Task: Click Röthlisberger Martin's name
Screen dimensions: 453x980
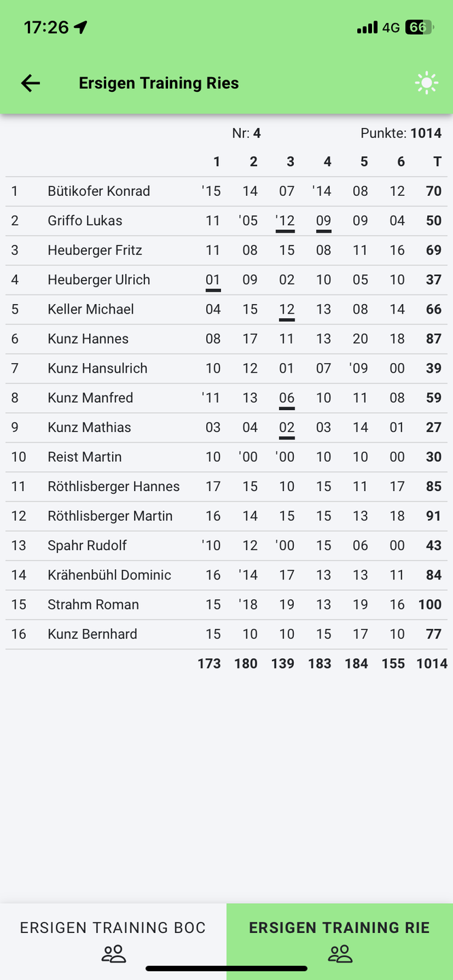Action: pos(110,516)
